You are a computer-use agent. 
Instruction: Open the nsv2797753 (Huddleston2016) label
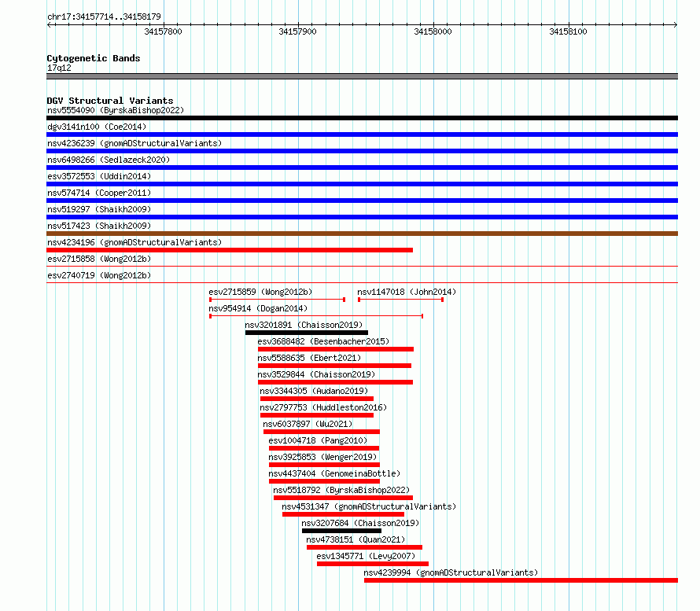[323, 407]
